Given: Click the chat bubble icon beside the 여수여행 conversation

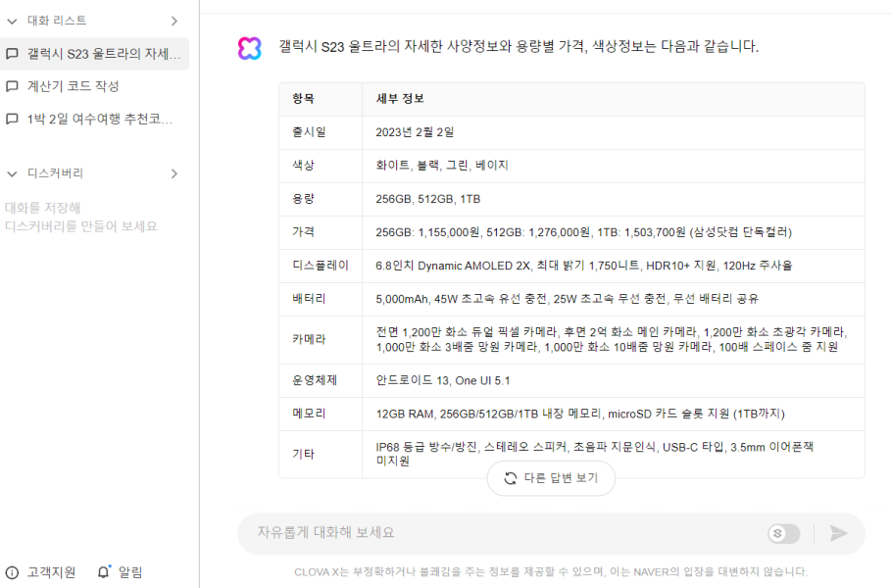Looking at the screenshot, I should pos(14,119).
